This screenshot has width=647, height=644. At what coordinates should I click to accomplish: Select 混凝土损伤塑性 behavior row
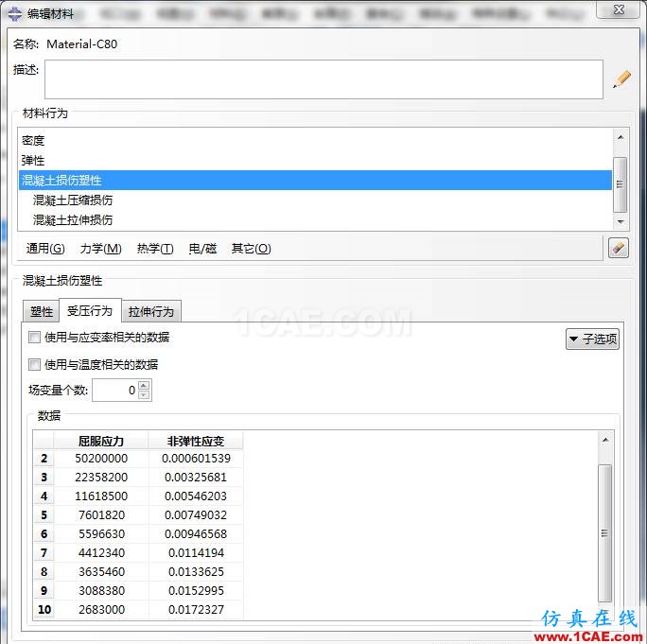click(315, 181)
